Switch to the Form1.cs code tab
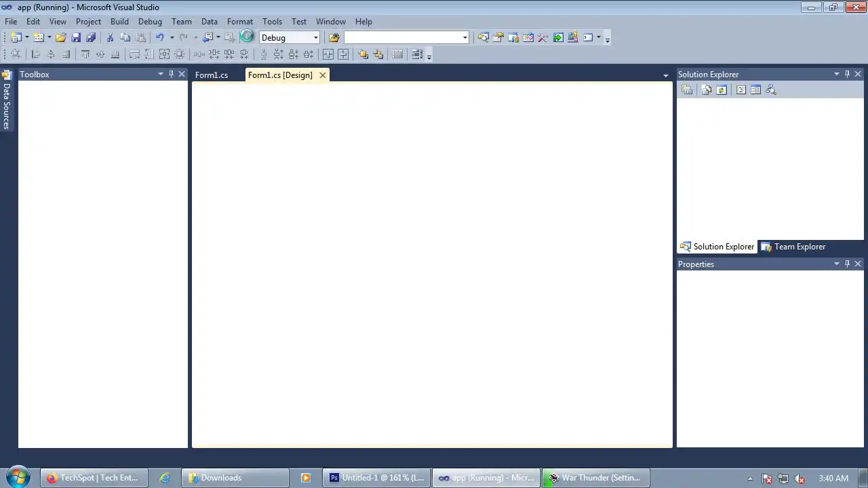The image size is (868, 488). [212, 75]
